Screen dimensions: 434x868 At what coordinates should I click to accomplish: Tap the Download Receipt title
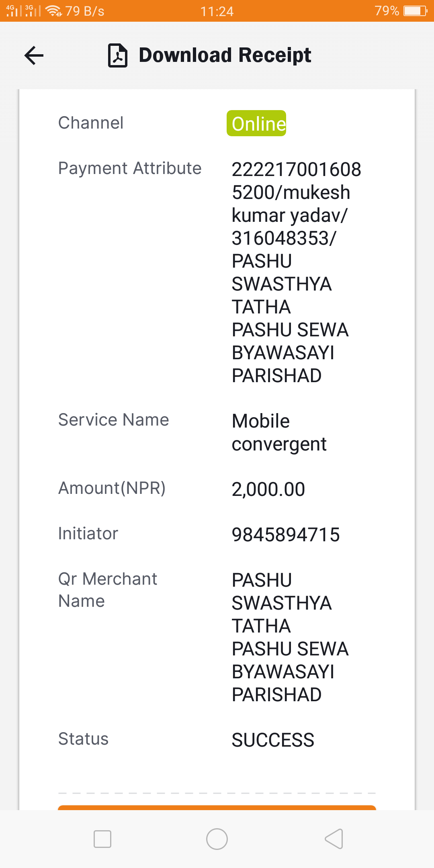click(x=225, y=55)
